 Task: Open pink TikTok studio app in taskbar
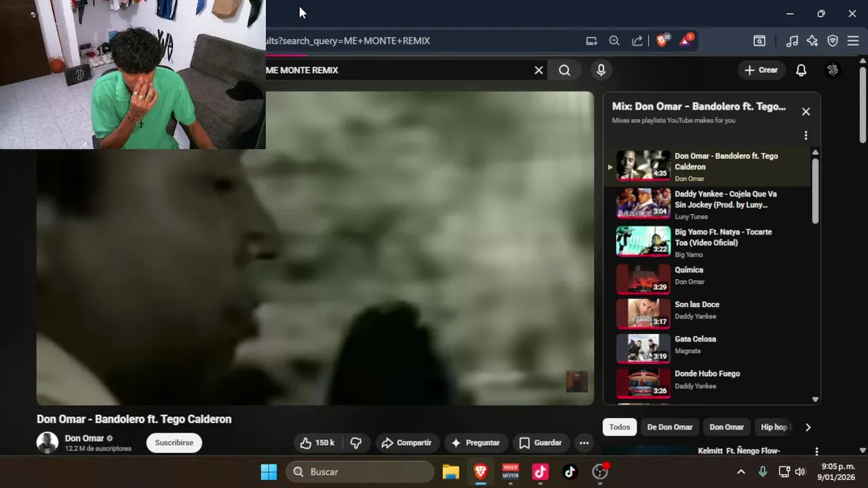[x=540, y=472]
